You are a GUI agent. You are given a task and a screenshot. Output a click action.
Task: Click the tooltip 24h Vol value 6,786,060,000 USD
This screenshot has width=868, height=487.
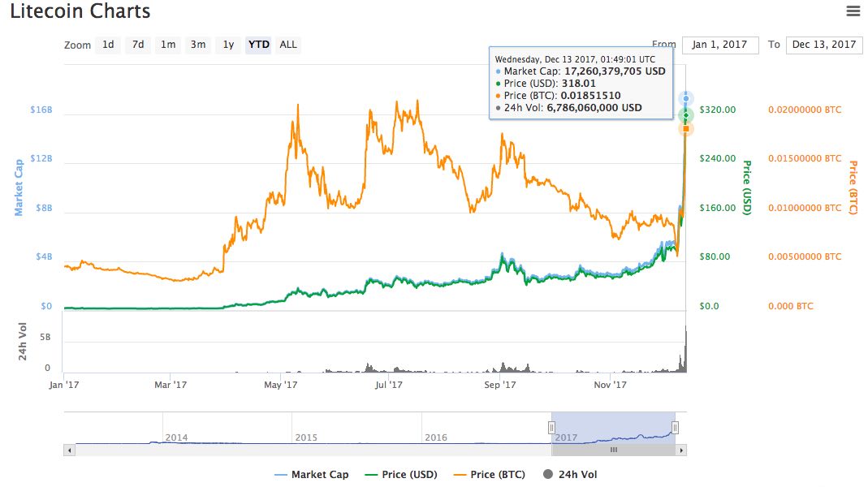[x=594, y=108]
